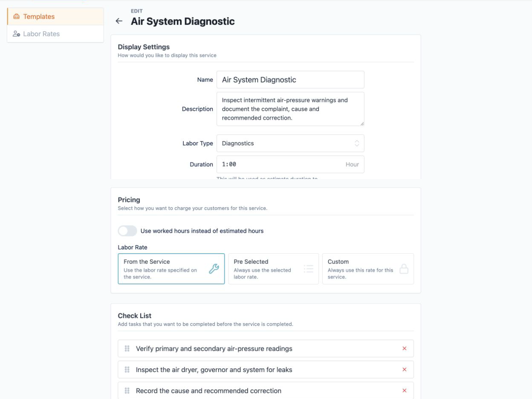532x399 pixels.
Task: Click the wrench icon on From the Service
Action: tap(214, 269)
